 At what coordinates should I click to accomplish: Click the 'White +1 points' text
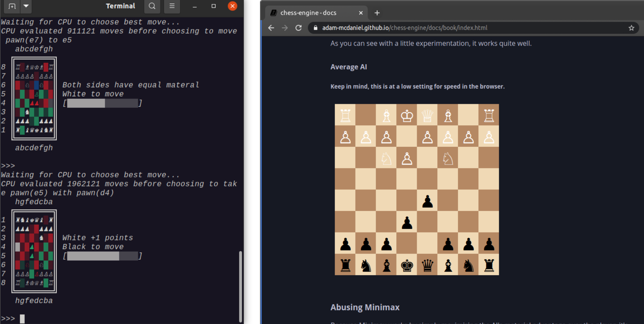[x=98, y=238]
